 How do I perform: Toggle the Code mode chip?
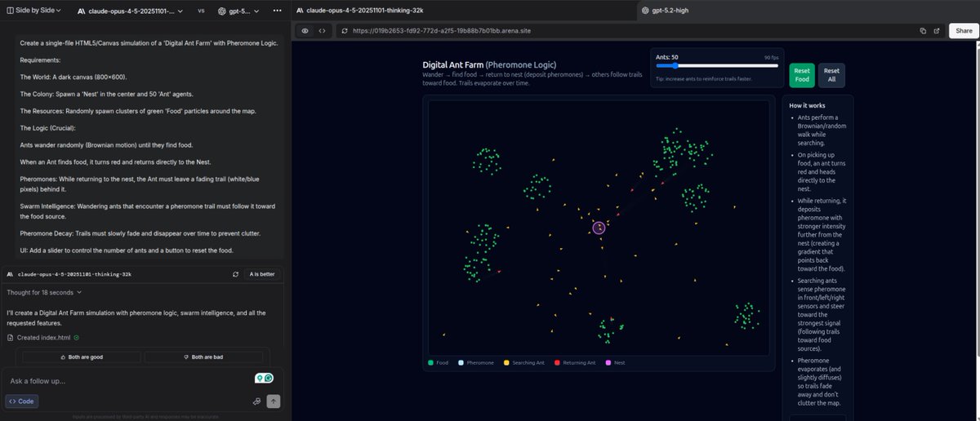click(21, 401)
